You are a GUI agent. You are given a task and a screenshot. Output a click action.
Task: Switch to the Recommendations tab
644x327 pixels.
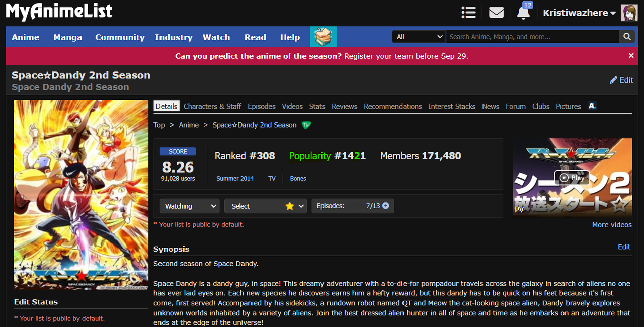click(x=393, y=106)
